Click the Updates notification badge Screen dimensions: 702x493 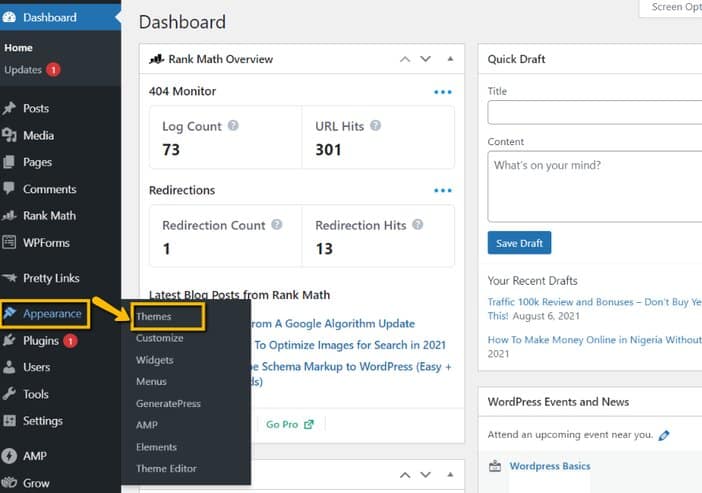click(x=53, y=70)
